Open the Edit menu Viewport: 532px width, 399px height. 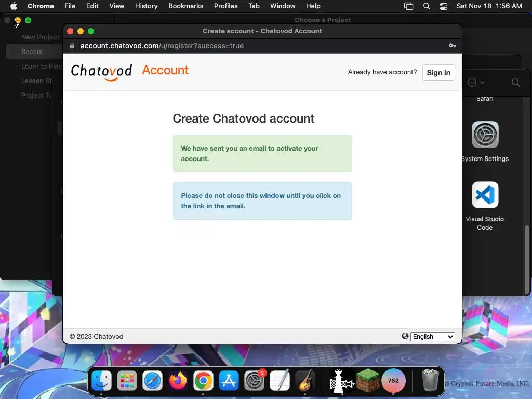(x=92, y=6)
